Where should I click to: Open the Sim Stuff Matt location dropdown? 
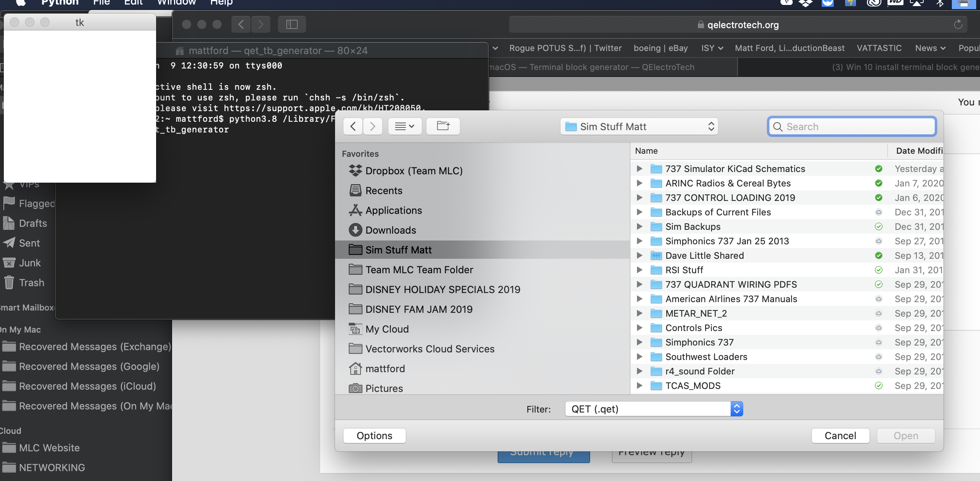[639, 127]
